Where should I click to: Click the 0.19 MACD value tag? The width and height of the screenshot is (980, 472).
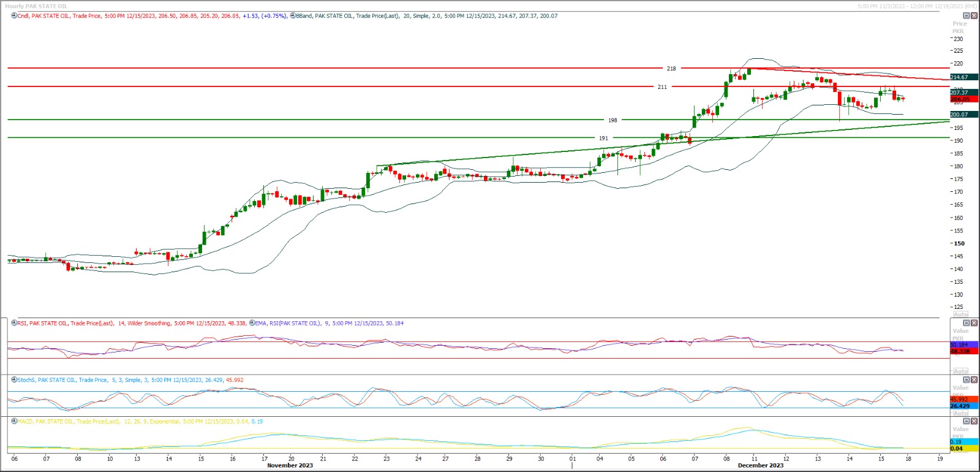tap(964, 442)
